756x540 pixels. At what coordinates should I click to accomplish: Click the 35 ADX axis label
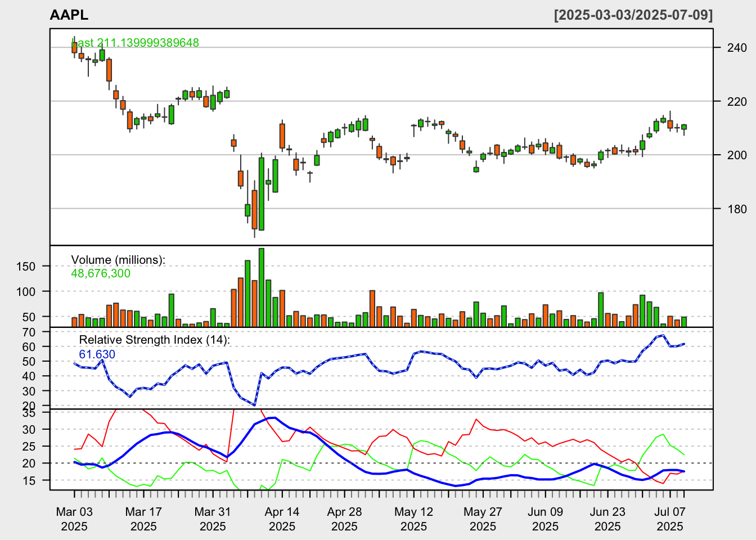[29, 413]
